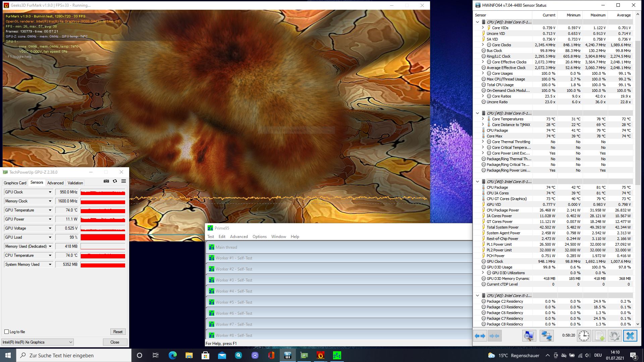Click Prime95 Worker #1 Self-Test icon
Image resolution: width=644 pixels, height=362 pixels.
coord(211,258)
